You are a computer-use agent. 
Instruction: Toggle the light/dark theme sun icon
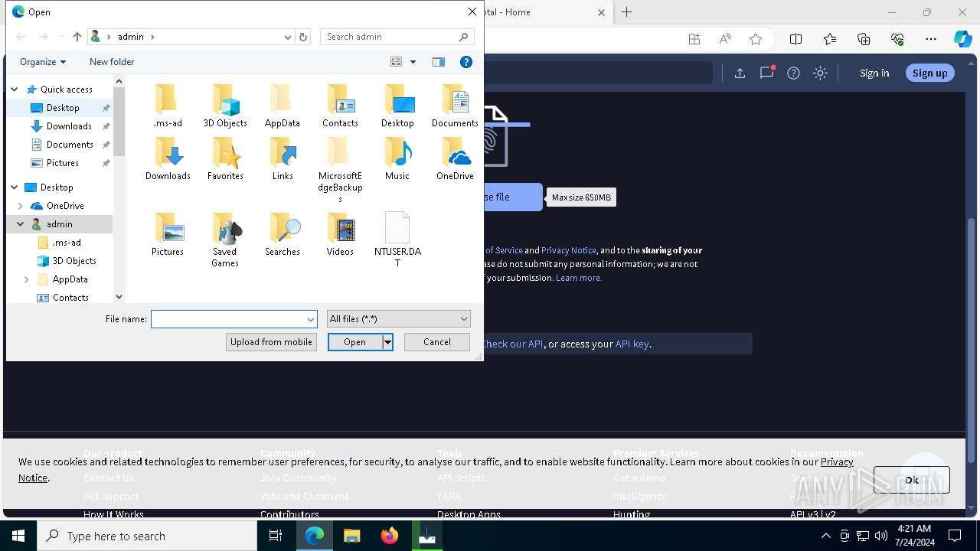820,73
